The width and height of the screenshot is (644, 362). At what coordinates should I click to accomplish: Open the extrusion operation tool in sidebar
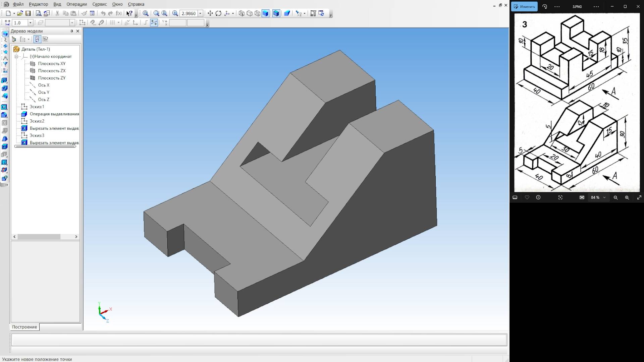(x=4, y=80)
